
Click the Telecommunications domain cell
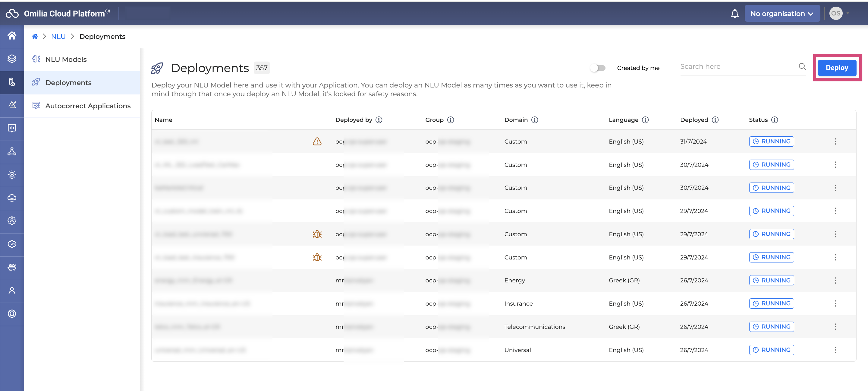(x=535, y=326)
